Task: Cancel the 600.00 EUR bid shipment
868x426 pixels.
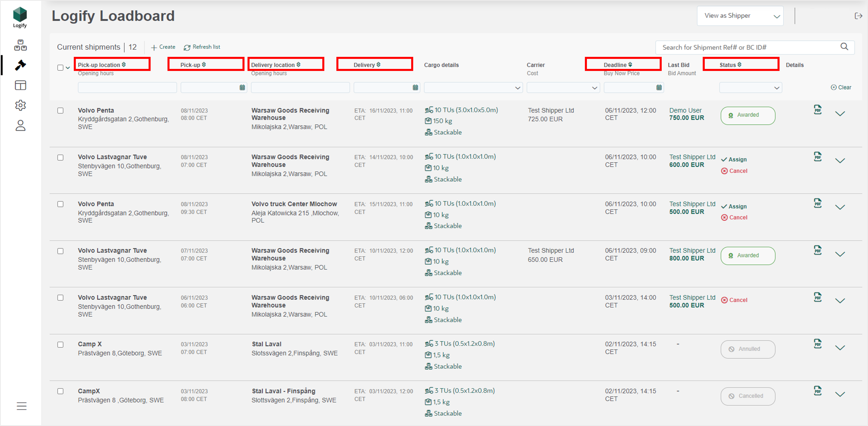Action: (734, 171)
